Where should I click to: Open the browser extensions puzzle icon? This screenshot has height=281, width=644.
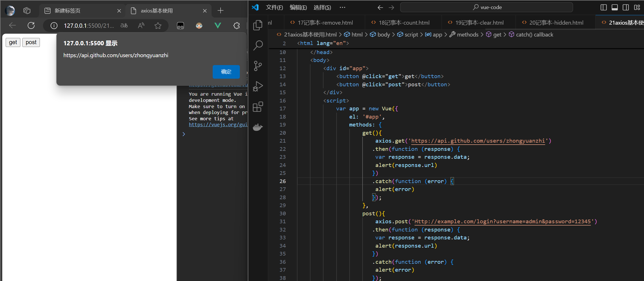[237, 26]
